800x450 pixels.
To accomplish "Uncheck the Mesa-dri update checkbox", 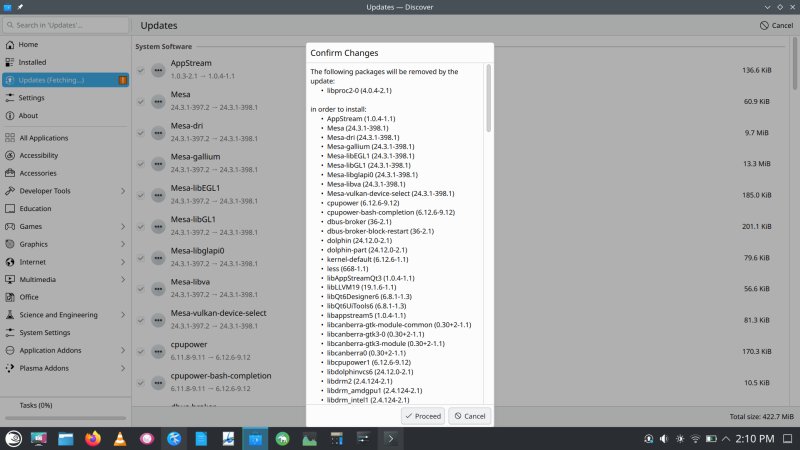I will tap(141, 133).
